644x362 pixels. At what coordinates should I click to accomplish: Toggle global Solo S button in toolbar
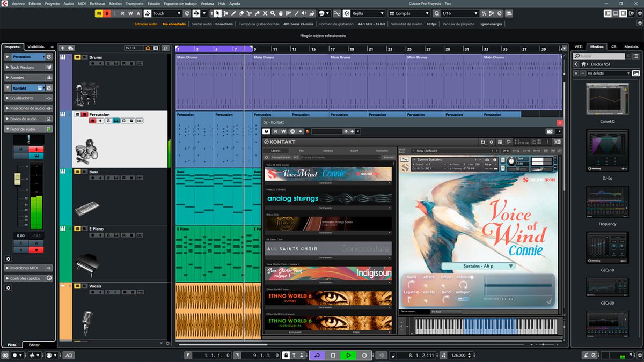[106, 13]
